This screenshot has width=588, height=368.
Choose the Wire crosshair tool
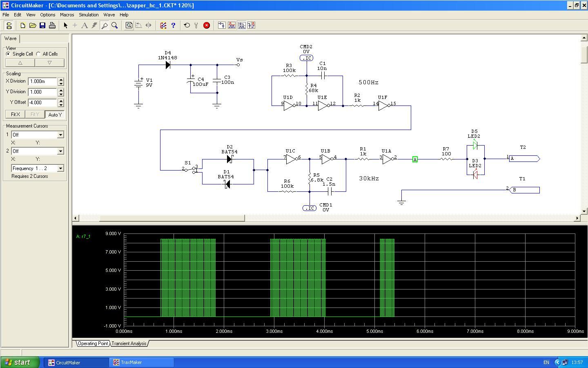pos(75,25)
